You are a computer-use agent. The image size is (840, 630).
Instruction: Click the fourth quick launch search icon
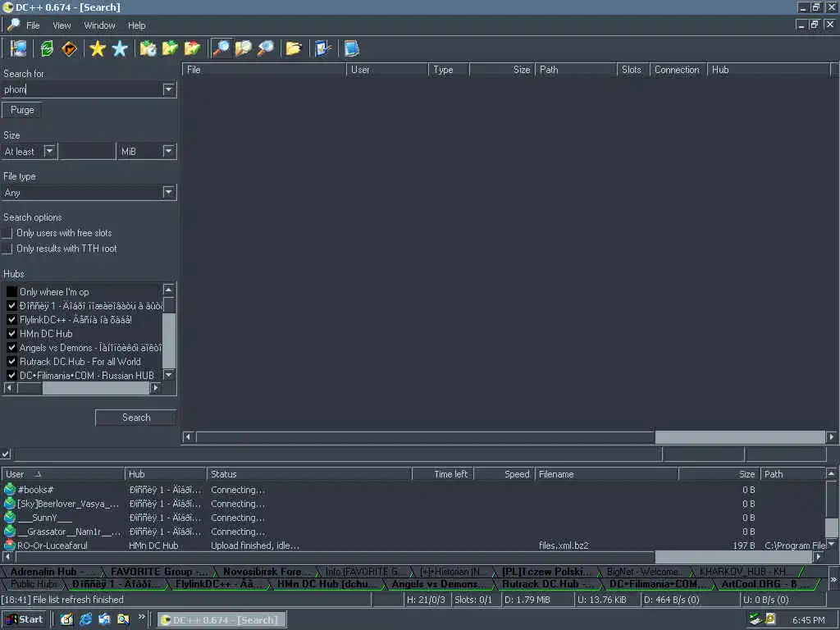pyautogui.click(x=123, y=619)
